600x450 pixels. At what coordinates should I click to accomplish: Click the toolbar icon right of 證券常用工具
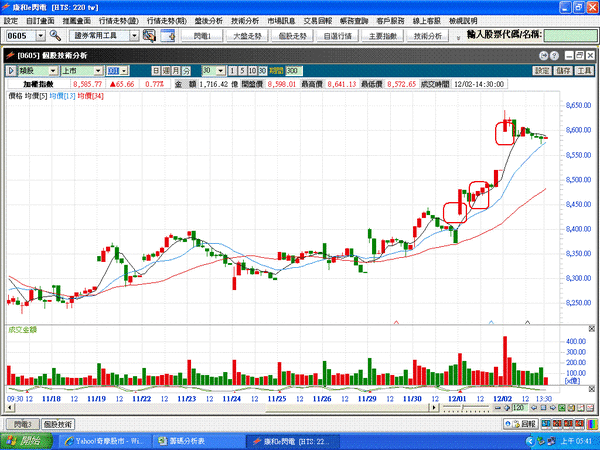149,36
